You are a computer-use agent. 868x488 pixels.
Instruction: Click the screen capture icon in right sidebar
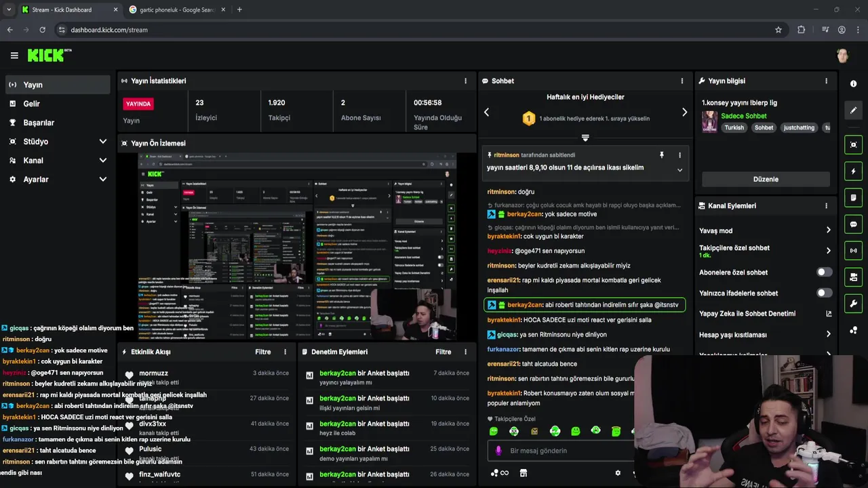coord(853,144)
